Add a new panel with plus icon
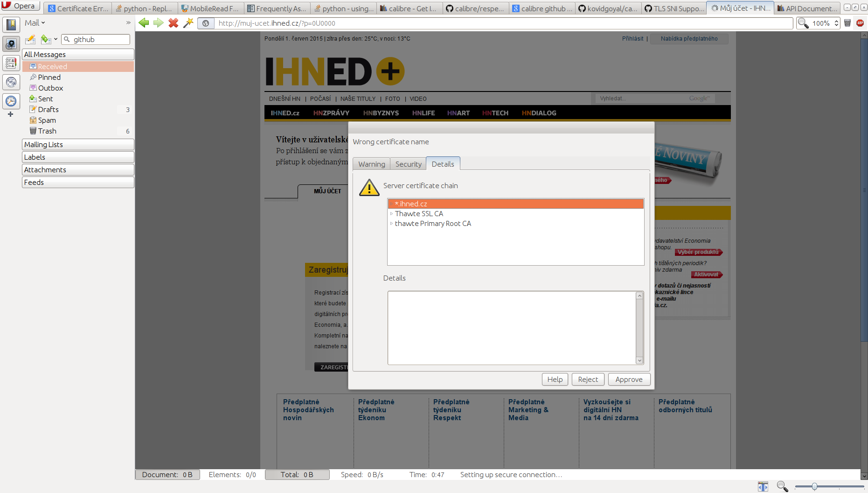 pos(10,114)
